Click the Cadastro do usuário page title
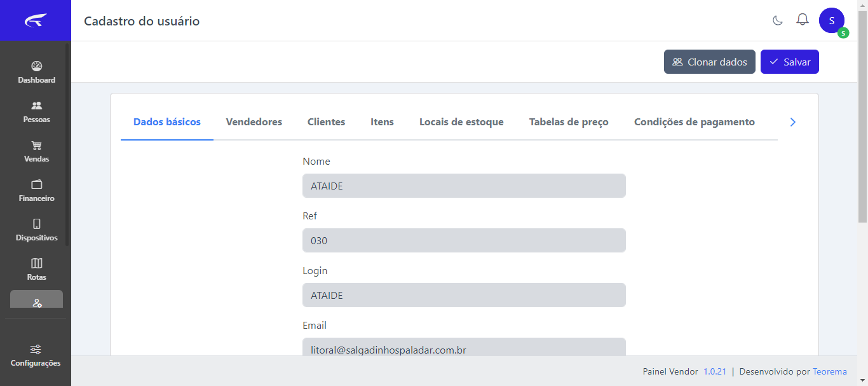This screenshot has width=868, height=386. click(x=142, y=21)
